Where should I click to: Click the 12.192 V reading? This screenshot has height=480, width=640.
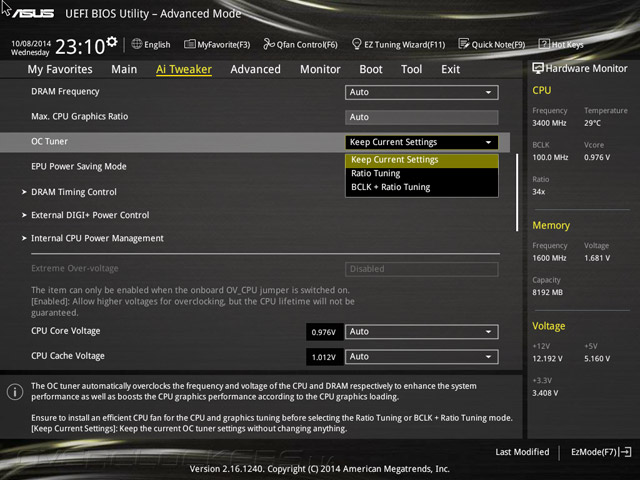pos(547,359)
